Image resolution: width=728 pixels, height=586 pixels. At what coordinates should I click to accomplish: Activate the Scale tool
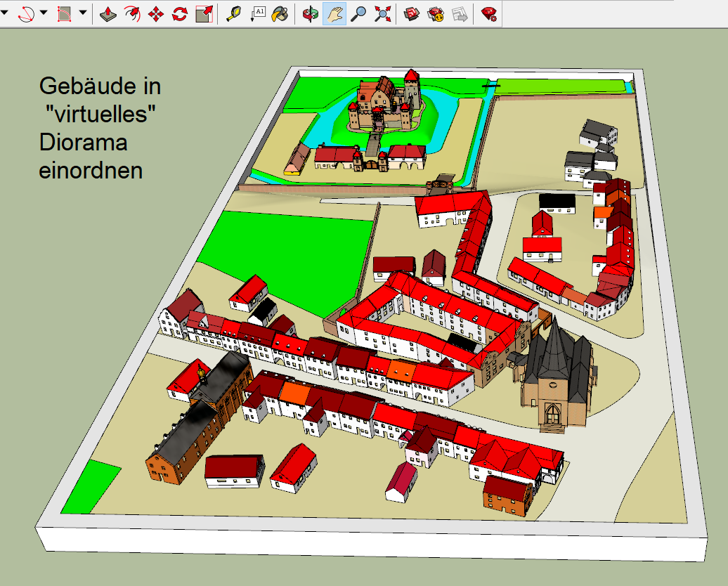204,13
